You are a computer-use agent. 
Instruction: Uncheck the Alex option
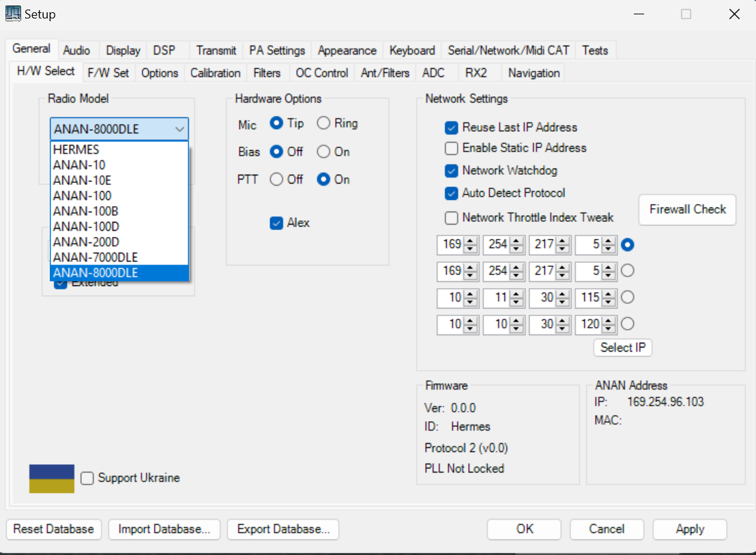coord(276,223)
